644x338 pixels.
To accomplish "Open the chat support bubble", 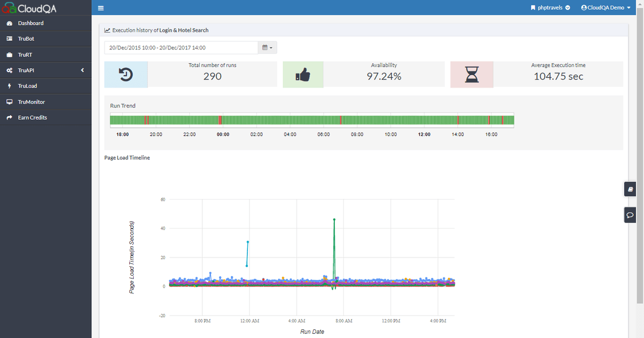I will (630, 215).
